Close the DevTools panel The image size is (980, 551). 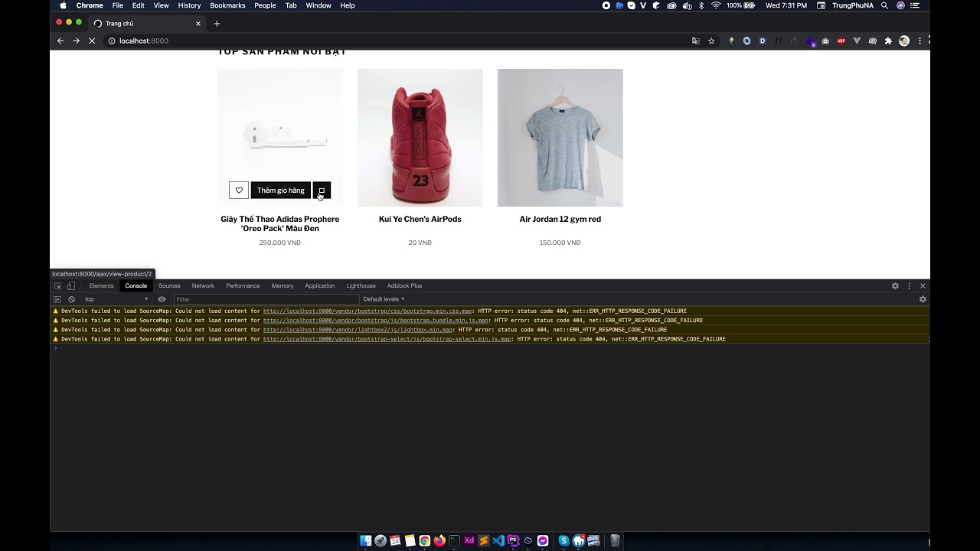[x=923, y=285]
